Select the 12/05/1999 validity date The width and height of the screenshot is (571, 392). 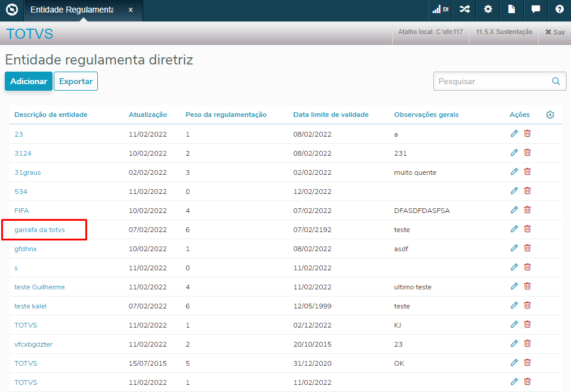coord(313,306)
